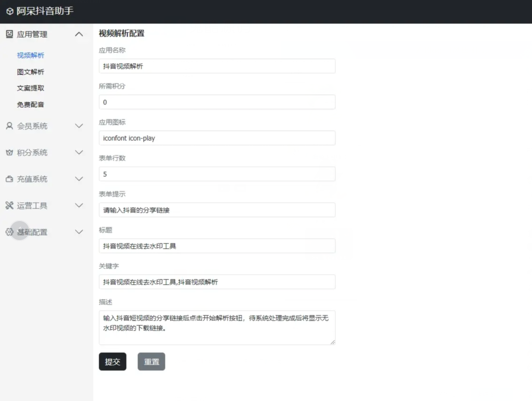
Task: Expand the 会员系统 chevron
Action: pos(79,126)
